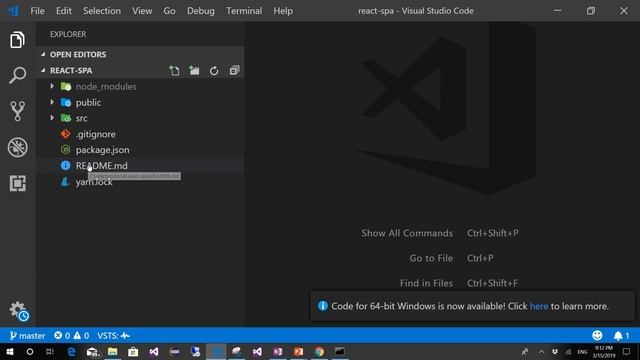Open Microsoft Store from taskbar
Image resolution: width=640 pixels, height=360 pixels.
coord(133,351)
